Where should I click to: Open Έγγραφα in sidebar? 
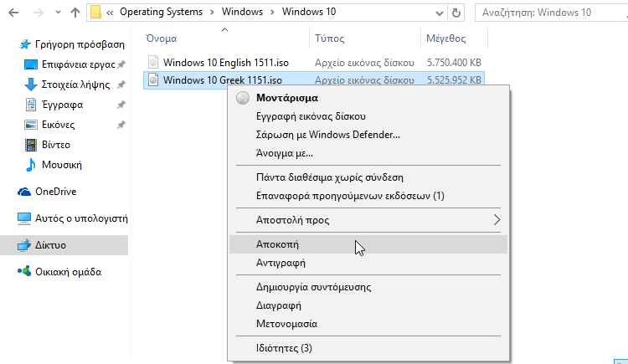63,105
